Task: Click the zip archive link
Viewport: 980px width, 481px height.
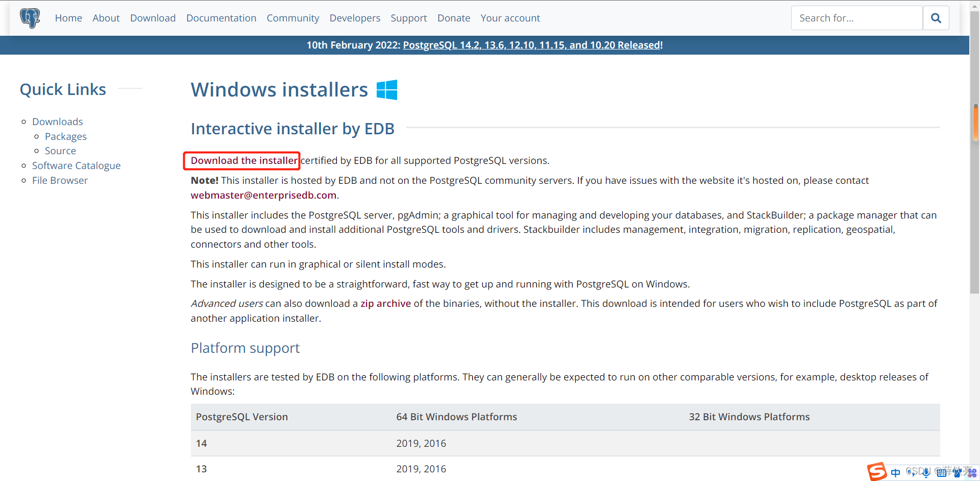Action: 385,303
